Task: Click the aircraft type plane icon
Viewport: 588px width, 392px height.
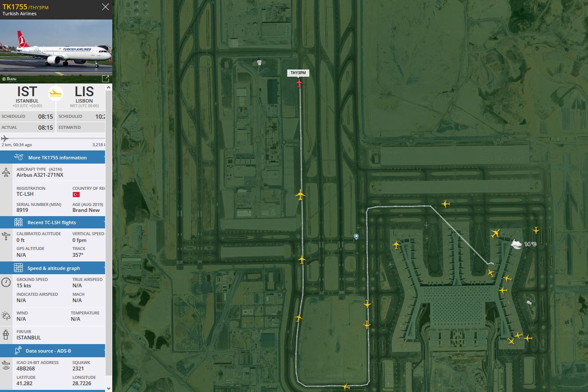Action: [6, 172]
